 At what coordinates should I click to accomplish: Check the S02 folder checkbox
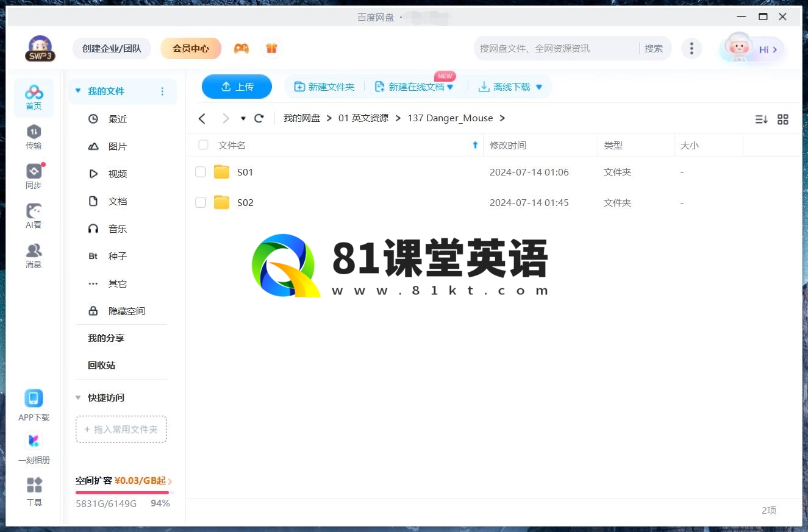coord(201,202)
